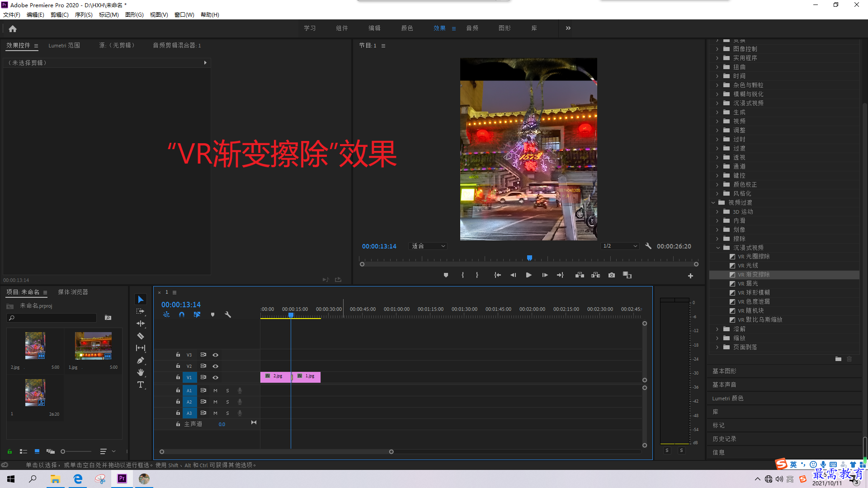The height and width of the screenshot is (488, 868).
Task: Click the Export Frame camera icon
Action: click(612, 275)
